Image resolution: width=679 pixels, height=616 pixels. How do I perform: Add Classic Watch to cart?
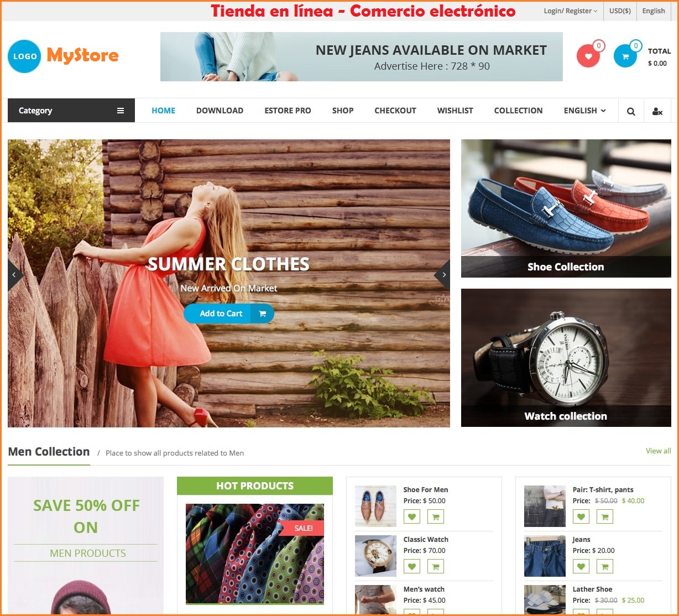pos(436,566)
